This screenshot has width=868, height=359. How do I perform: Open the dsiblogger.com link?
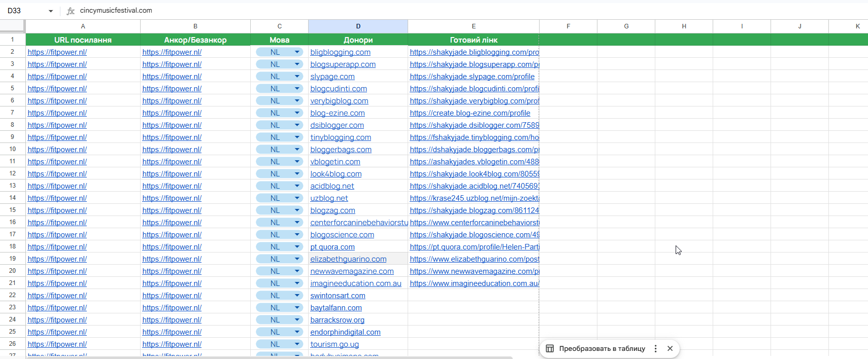(337, 125)
